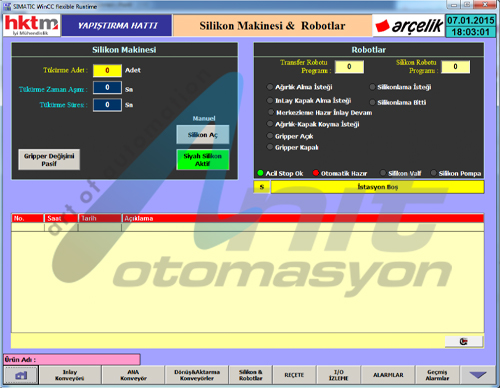Open the REÇETE screen
The height and width of the screenshot is (388, 500).
294,375
